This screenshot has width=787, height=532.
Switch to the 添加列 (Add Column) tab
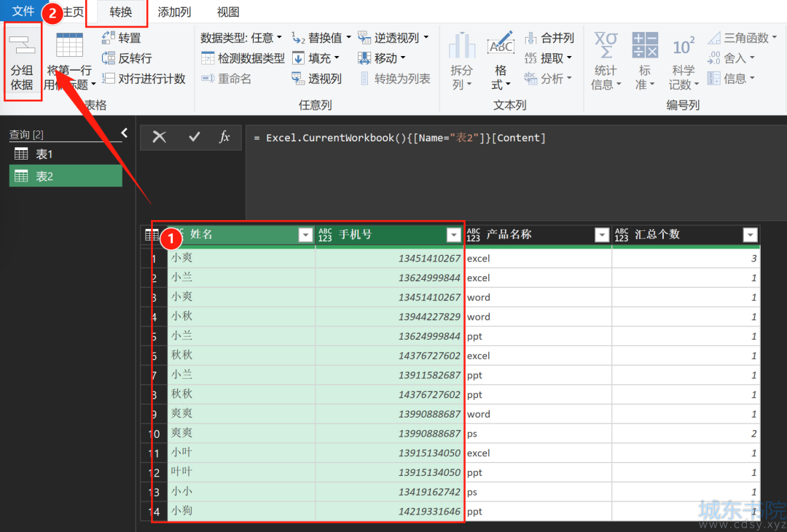point(174,12)
